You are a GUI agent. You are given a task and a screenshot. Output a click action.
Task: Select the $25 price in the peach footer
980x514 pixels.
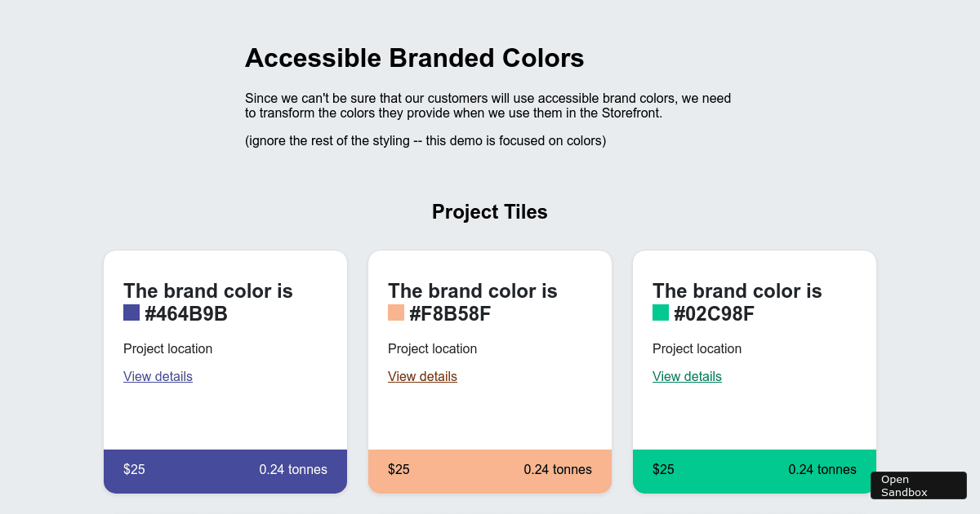(x=399, y=470)
